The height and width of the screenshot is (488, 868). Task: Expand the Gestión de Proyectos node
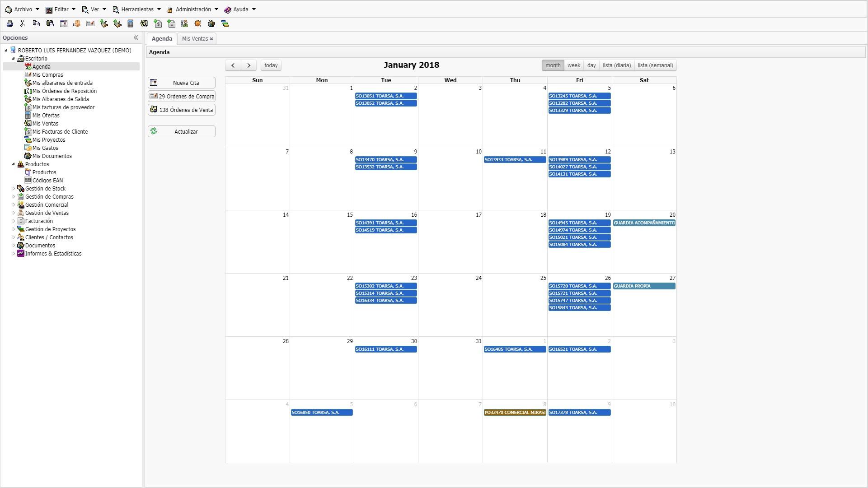[x=14, y=229]
